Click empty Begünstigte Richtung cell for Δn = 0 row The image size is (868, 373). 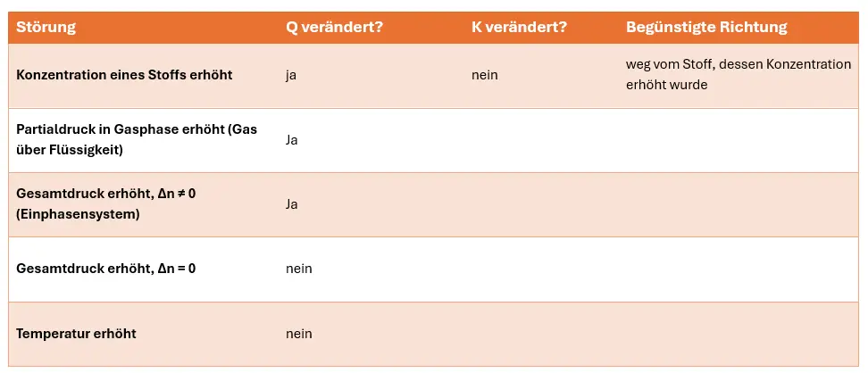(x=738, y=269)
